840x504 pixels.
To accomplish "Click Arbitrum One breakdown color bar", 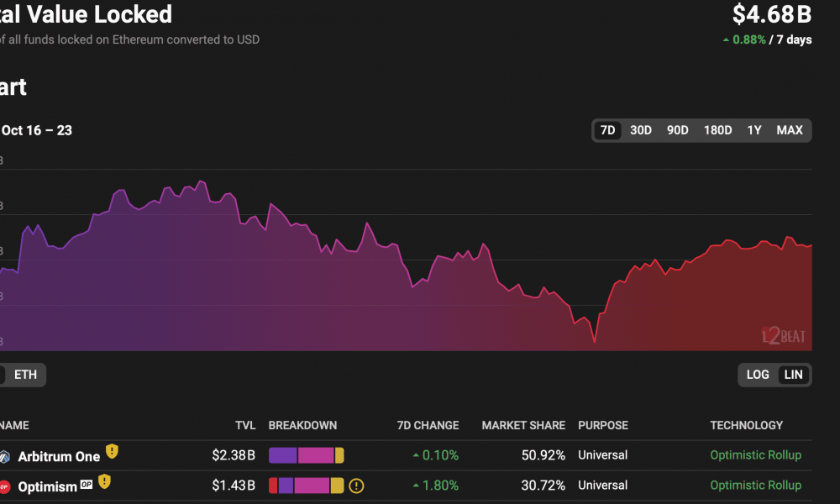I will (307, 455).
